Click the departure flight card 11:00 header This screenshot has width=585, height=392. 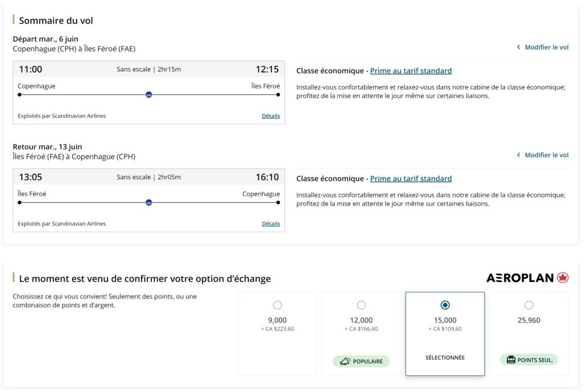point(149,70)
